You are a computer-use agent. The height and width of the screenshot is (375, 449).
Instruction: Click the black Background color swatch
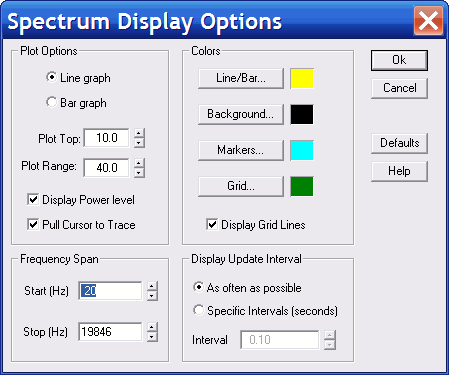[x=302, y=114]
